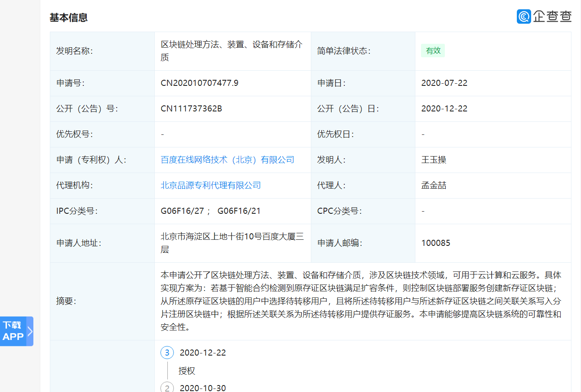Click the CPC分类号 label
581x392 pixels.
click(x=339, y=211)
